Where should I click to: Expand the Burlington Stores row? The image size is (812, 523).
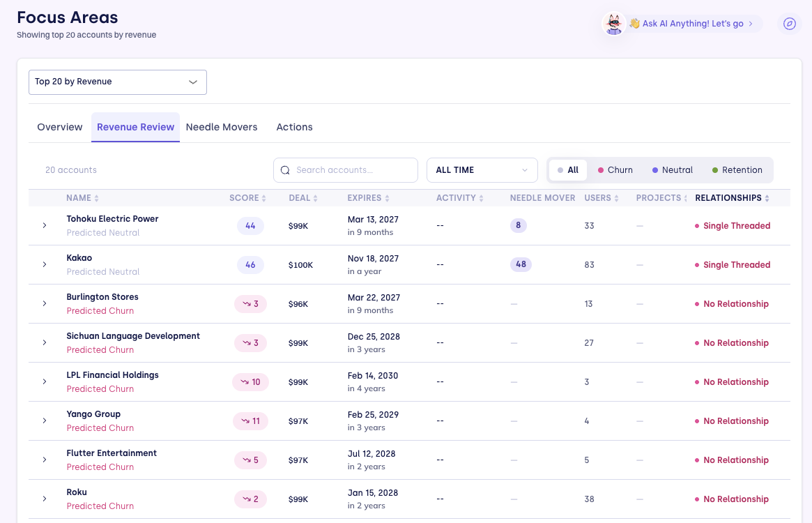click(45, 304)
